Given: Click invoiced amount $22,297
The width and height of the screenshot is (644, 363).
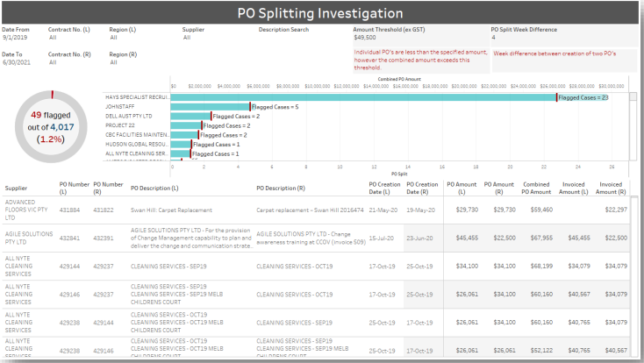Looking at the screenshot, I should pyautogui.click(x=616, y=210).
